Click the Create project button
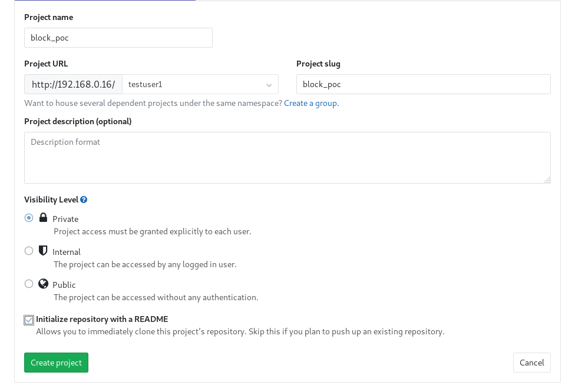Viewport: 585px width, 392px height. pos(57,363)
